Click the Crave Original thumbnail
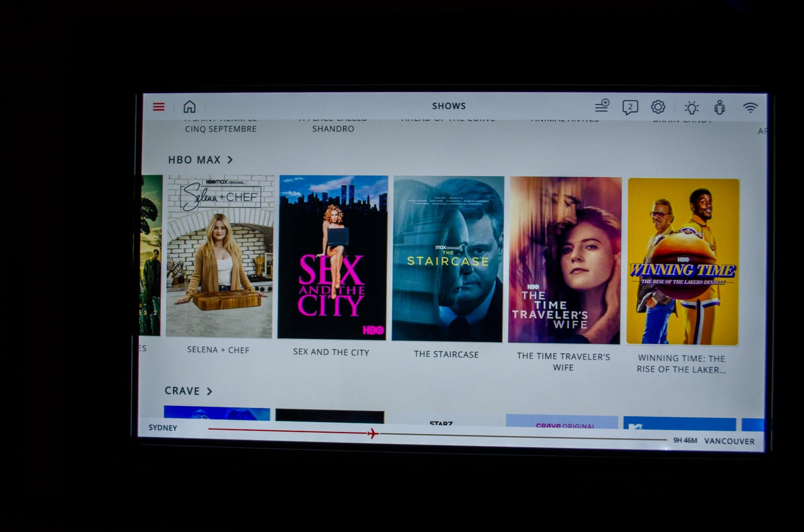This screenshot has height=532, width=804. tap(562, 422)
